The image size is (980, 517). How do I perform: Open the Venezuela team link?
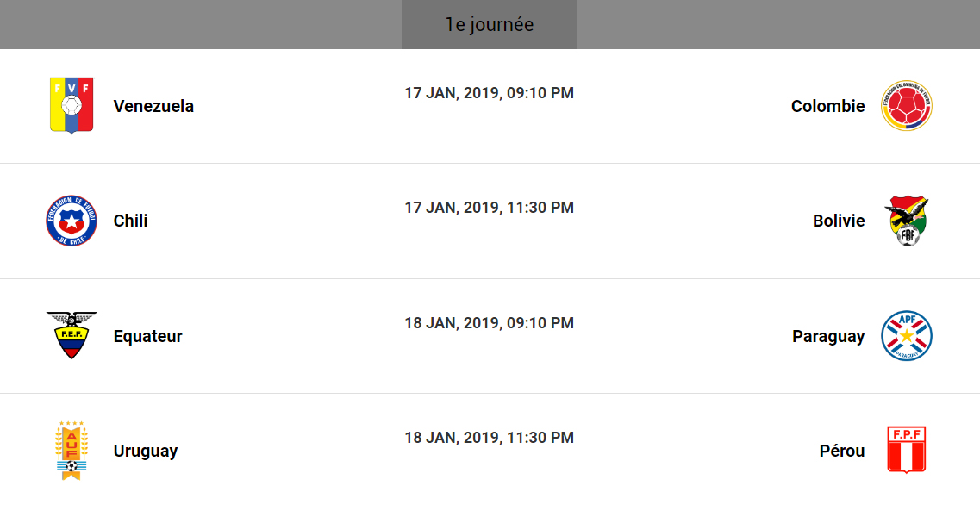(x=153, y=107)
